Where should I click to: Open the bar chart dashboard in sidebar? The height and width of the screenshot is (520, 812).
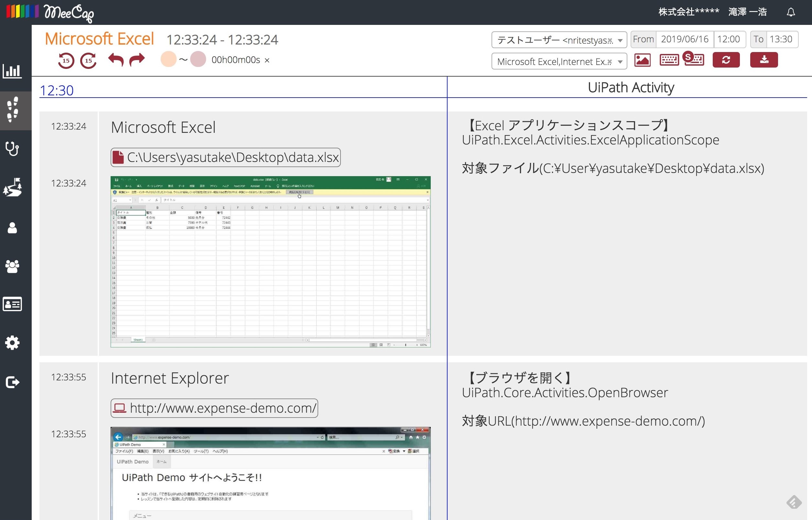pyautogui.click(x=13, y=71)
